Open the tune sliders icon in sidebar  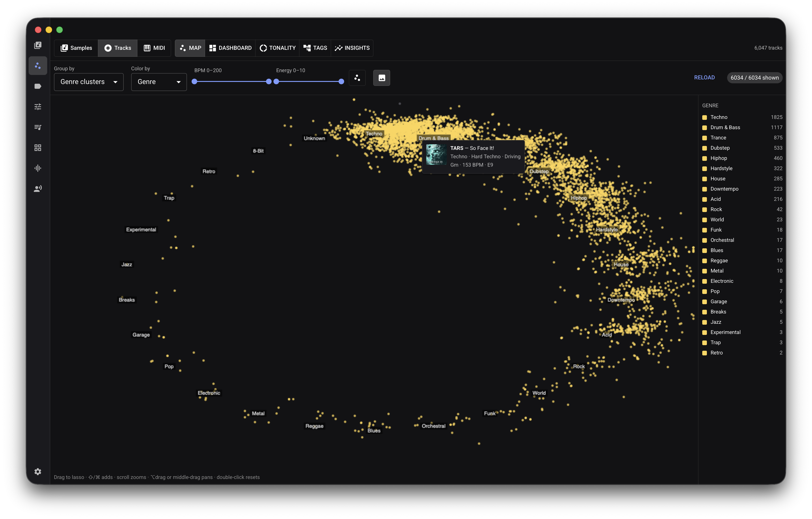point(38,107)
